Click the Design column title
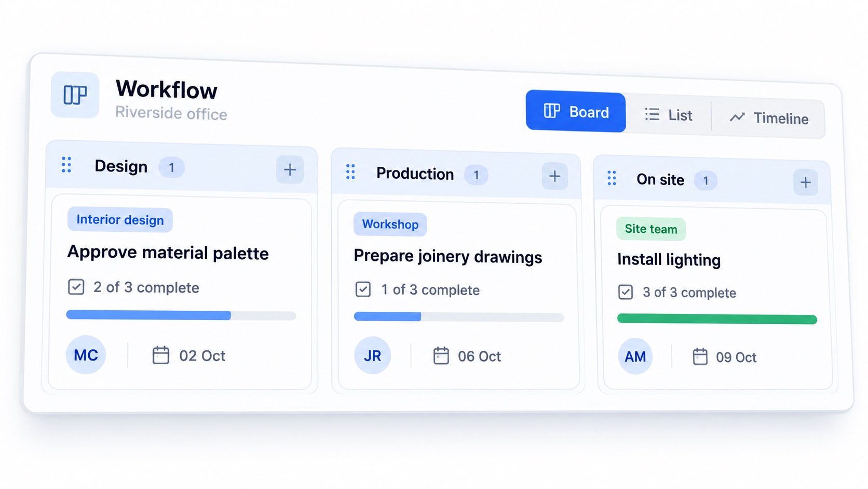This screenshot has height=489, width=868. tap(121, 166)
